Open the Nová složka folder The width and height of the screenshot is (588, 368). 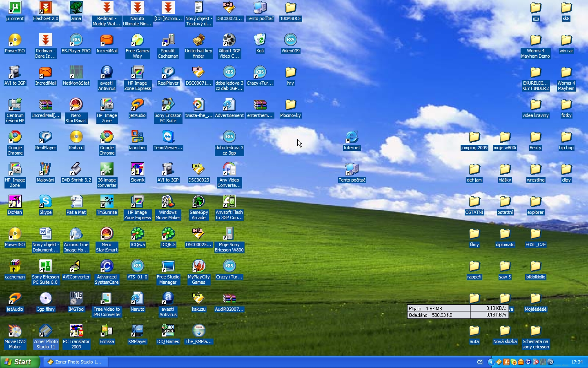point(505,334)
